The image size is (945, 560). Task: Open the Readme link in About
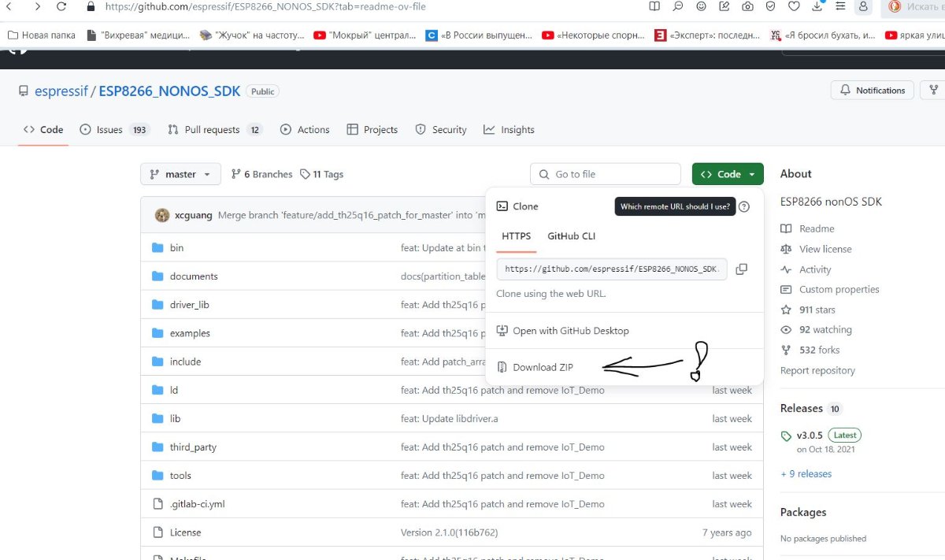coord(817,228)
